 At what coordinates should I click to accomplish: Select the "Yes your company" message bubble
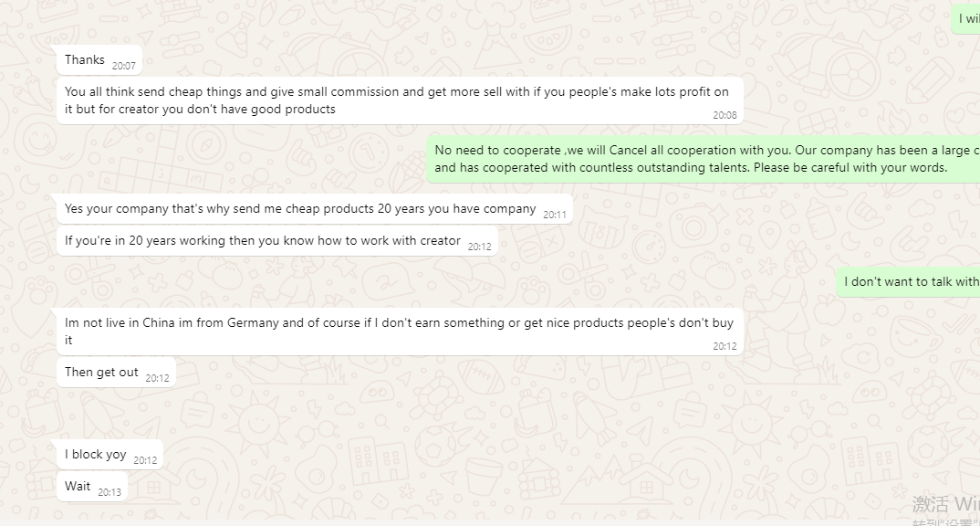300,209
